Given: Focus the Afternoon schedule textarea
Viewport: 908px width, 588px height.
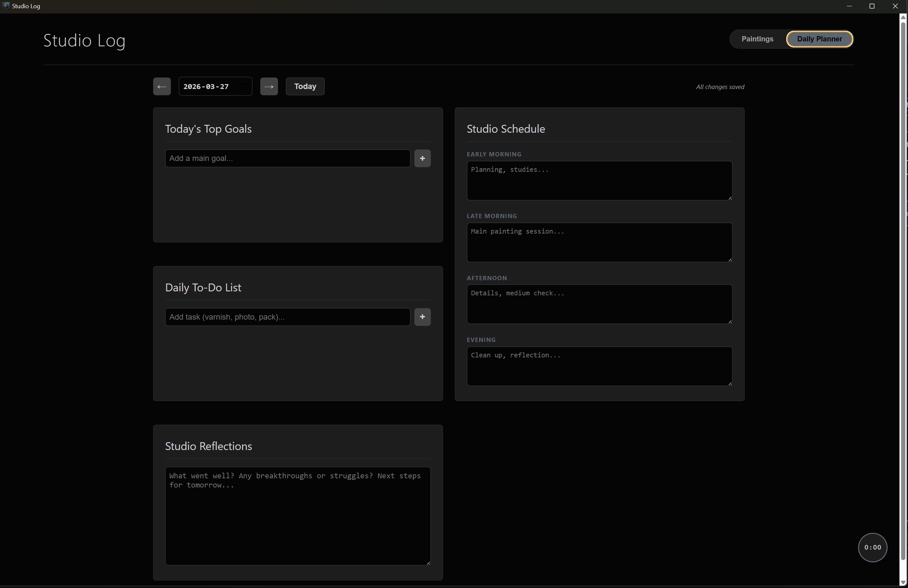Looking at the screenshot, I should click(599, 304).
